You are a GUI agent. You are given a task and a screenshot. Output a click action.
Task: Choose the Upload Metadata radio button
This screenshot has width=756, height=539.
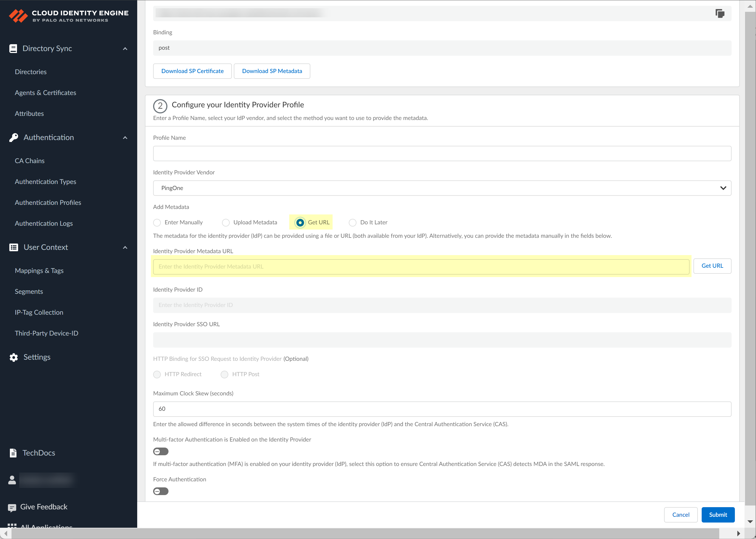(226, 223)
